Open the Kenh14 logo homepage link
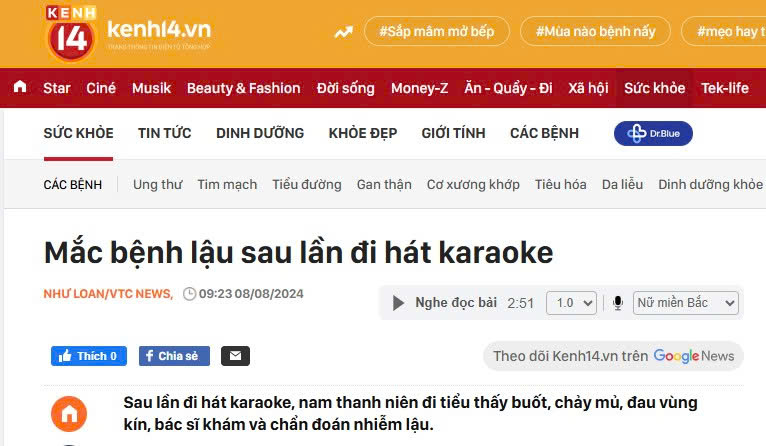Viewport: 766px width, 446px height. pos(128,33)
